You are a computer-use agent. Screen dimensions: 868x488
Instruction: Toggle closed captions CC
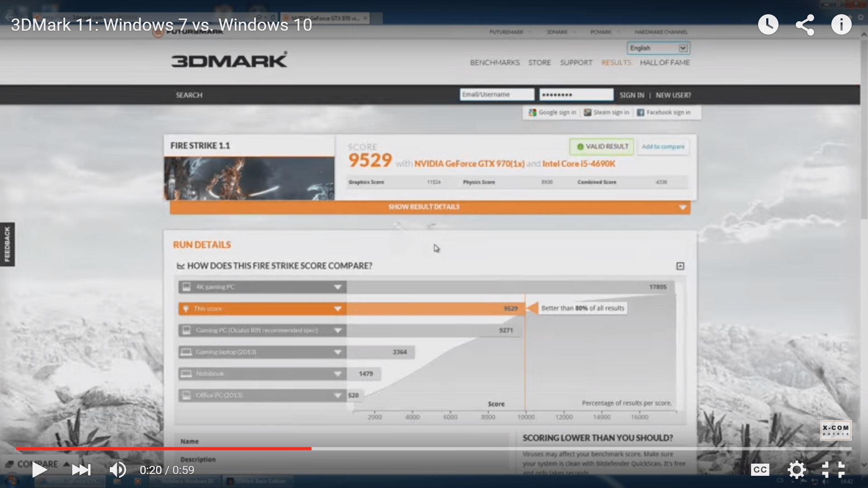click(760, 470)
